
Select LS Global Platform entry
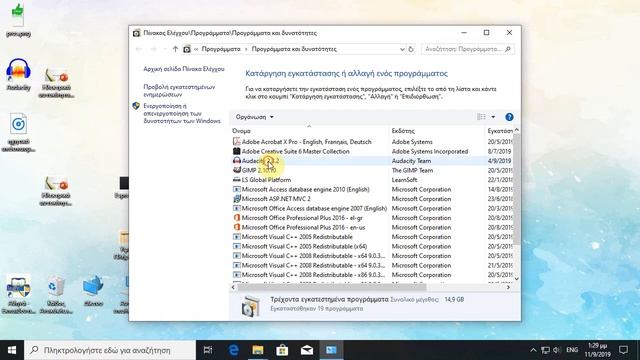pyautogui.click(x=266, y=180)
